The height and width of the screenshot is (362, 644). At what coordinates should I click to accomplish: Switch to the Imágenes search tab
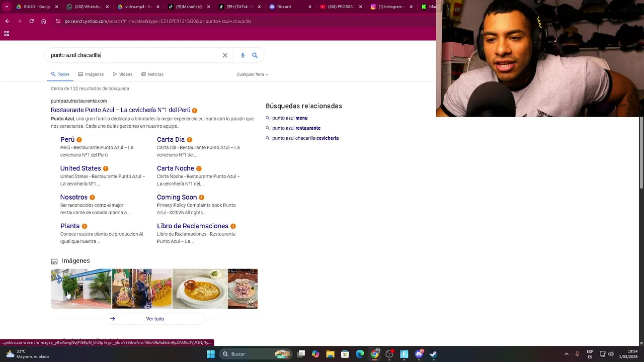91,74
